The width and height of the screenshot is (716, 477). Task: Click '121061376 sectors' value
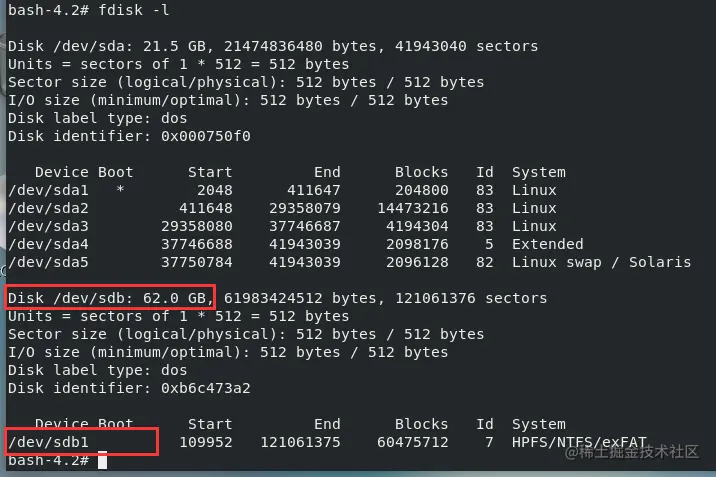click(471, 298)
